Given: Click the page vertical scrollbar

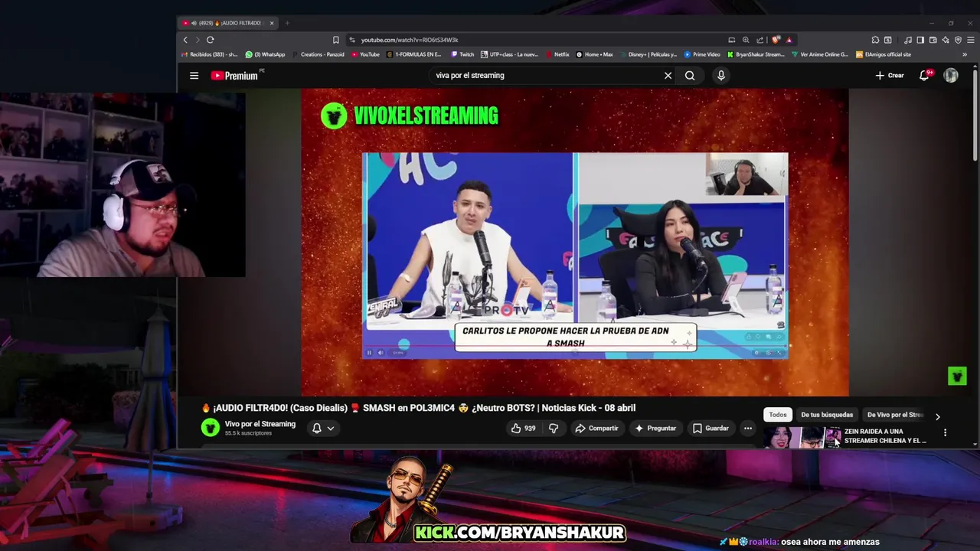Looking at the screenshot, I should pos(975,115).
